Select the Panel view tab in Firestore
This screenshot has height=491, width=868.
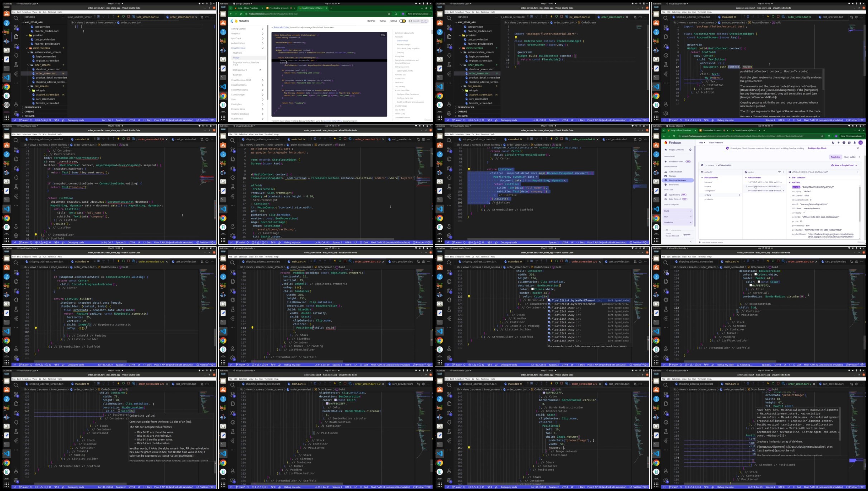[835, 157]
